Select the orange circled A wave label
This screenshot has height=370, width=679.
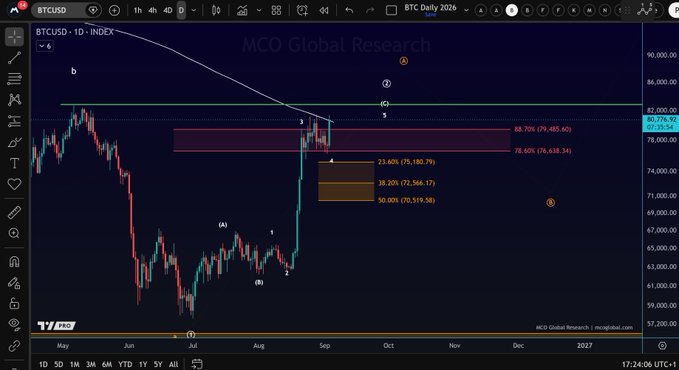(404, 61)
